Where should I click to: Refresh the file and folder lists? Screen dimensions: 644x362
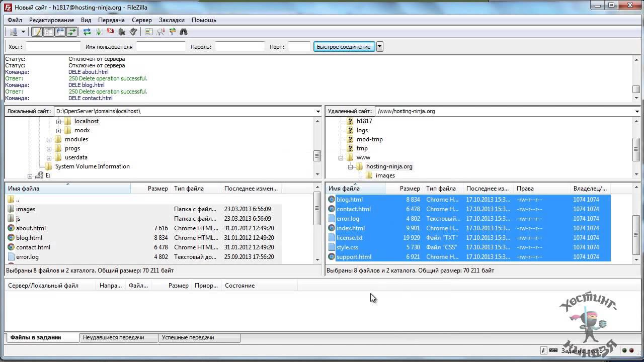87,32
